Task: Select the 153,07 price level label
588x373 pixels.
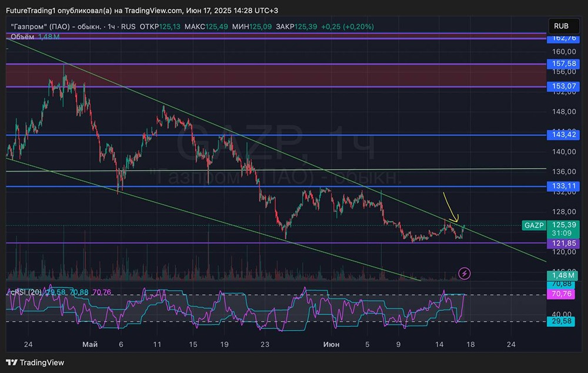Action: click(564, 86)
